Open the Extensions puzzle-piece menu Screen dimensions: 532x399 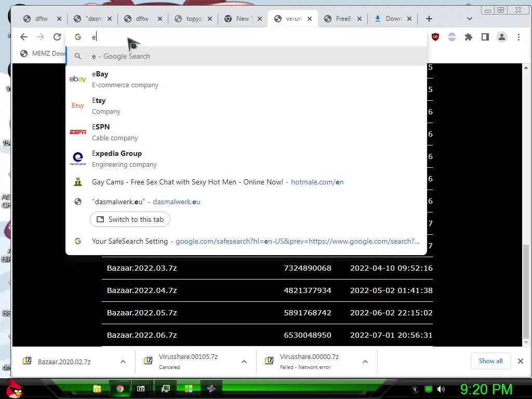click(x=469, y=37)
